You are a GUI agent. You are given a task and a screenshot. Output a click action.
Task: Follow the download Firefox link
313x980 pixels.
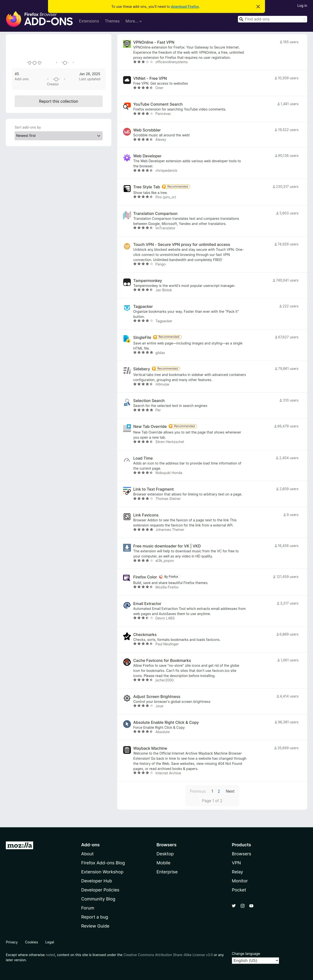pos(185,7)
